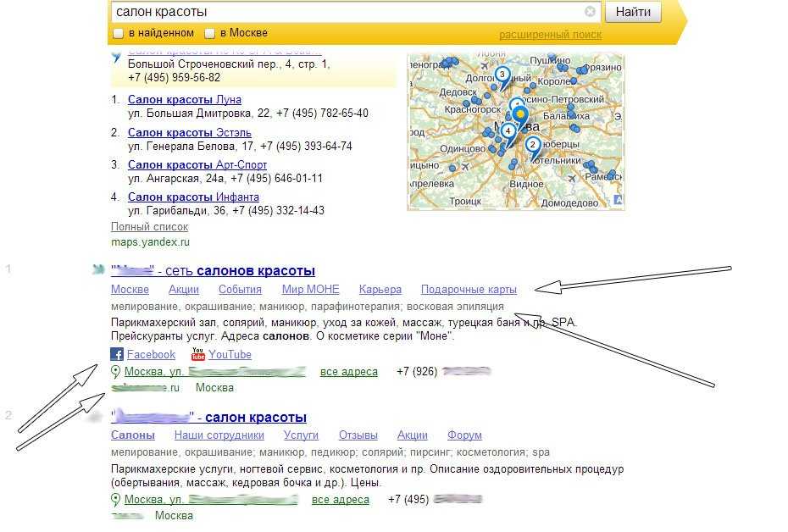Click the Найти search button

click(x=633, y=12)
